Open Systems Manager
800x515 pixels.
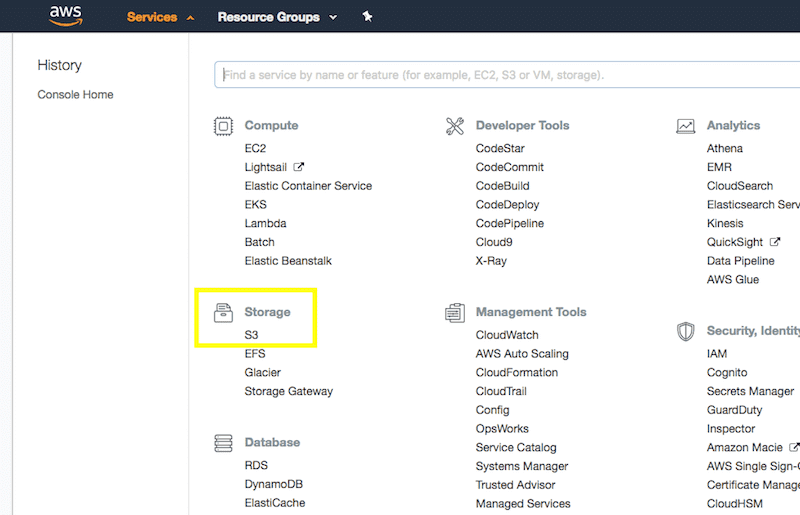[521, 466]
